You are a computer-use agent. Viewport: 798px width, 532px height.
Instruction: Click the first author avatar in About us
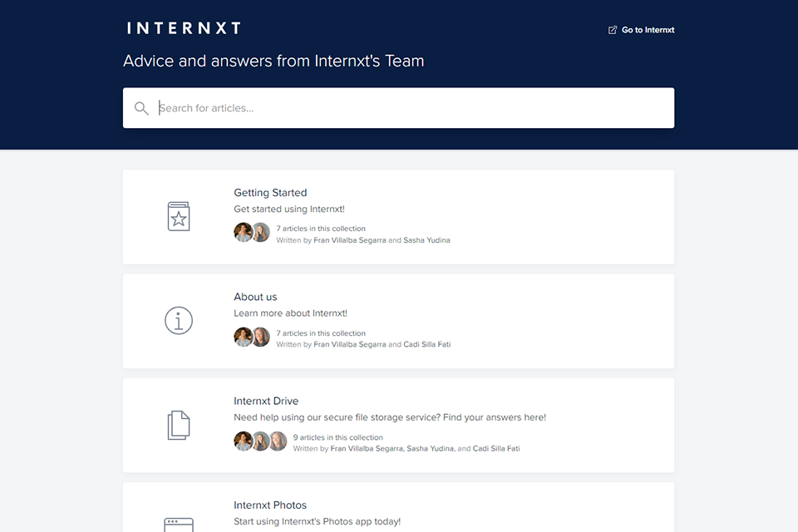243,337
